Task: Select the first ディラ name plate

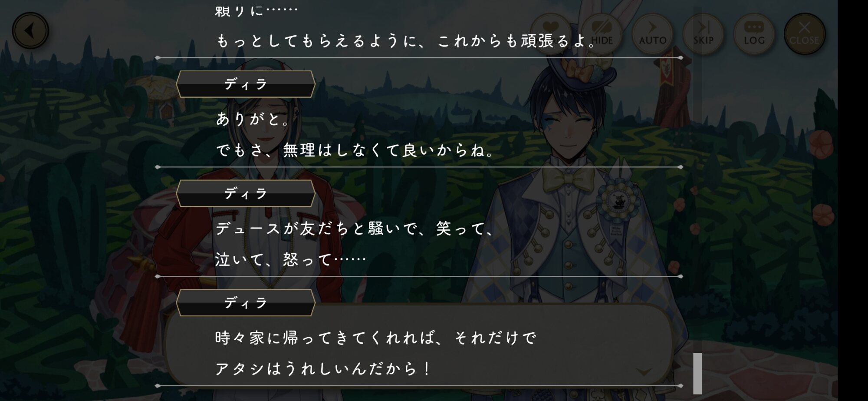Action: pyautogui.click(x=246, y=84)
